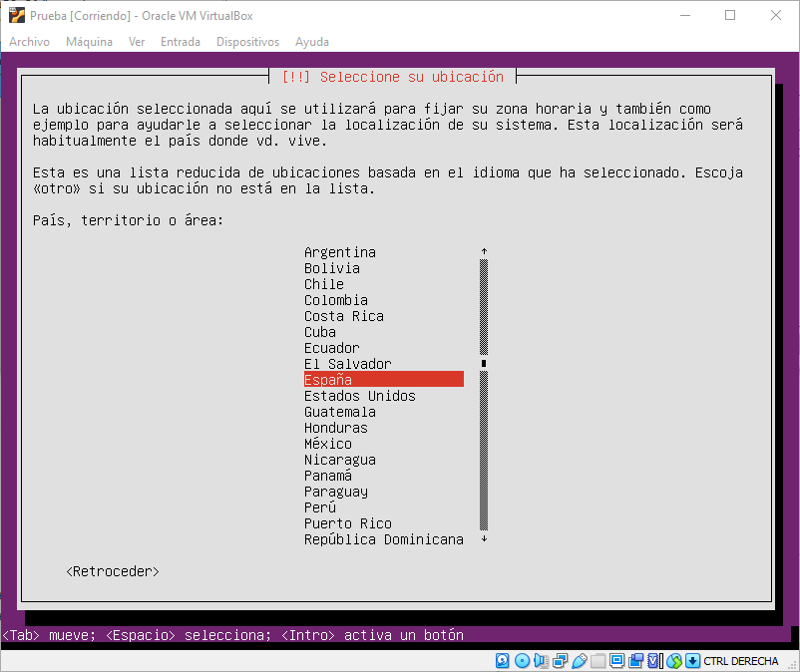Open the optical disc drive status icon
Image resolution: width=800 pixels, height=672 pixels.
pos(522,661)
